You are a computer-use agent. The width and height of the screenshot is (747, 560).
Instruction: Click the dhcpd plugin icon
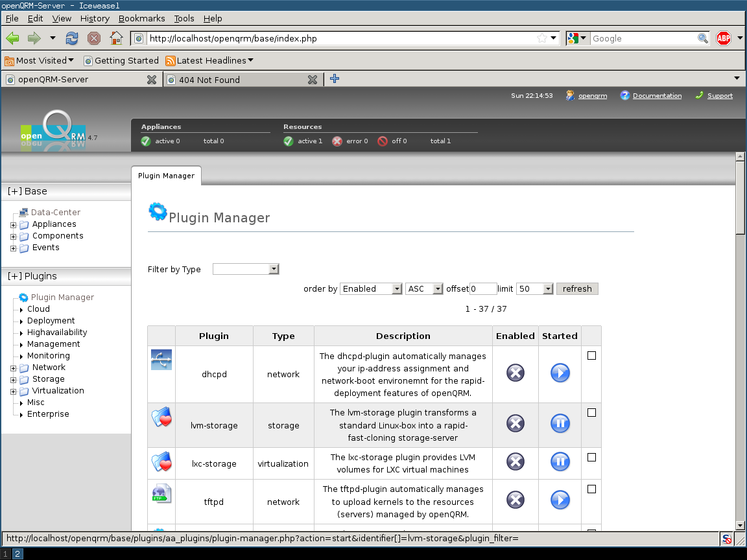(161, 360)
